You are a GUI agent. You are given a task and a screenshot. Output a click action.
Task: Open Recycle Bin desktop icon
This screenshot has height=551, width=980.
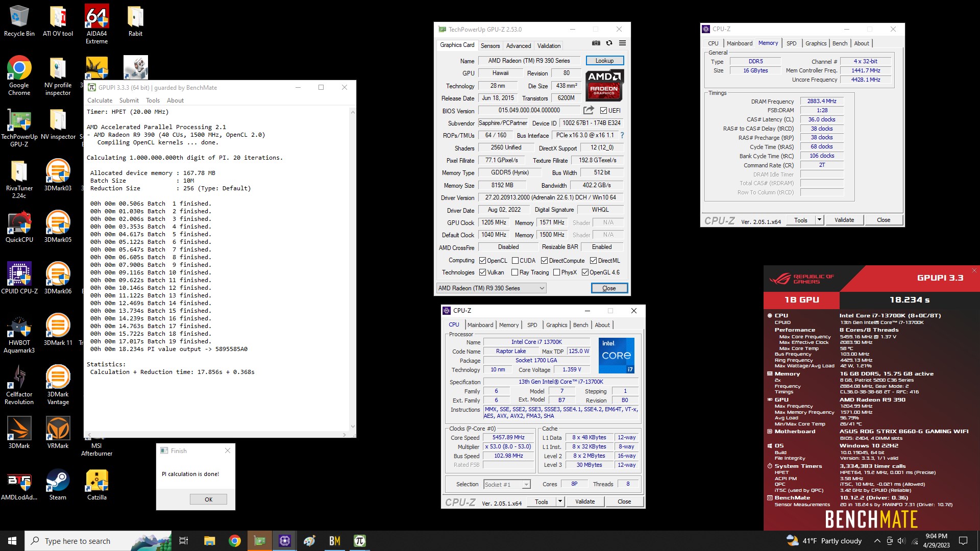pyautogui.click(x=19, y=21)
